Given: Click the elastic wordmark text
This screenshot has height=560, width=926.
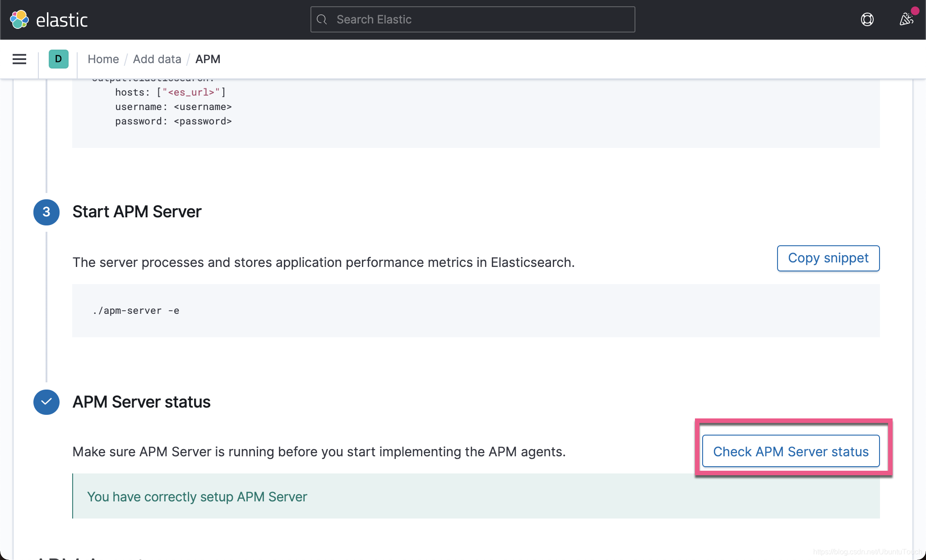Looking at the screenshot, I should click(62, 20).
